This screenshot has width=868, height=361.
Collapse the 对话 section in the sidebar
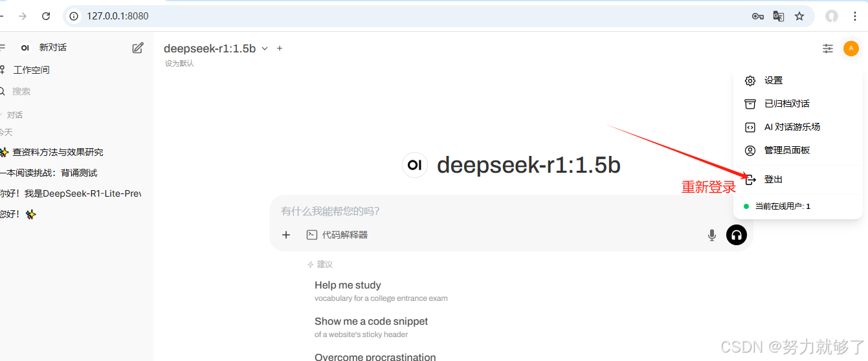point(13,115)
